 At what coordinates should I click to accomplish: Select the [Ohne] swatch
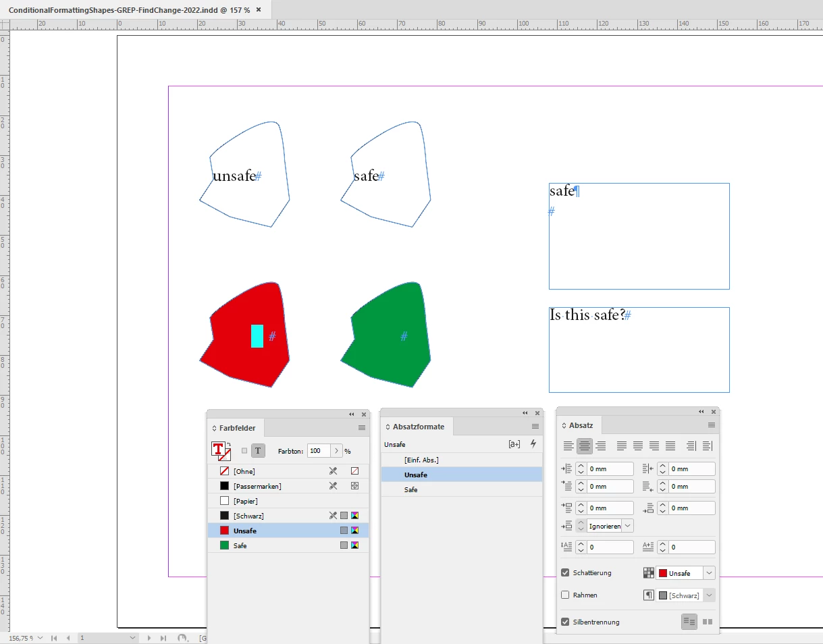[288, 471]
